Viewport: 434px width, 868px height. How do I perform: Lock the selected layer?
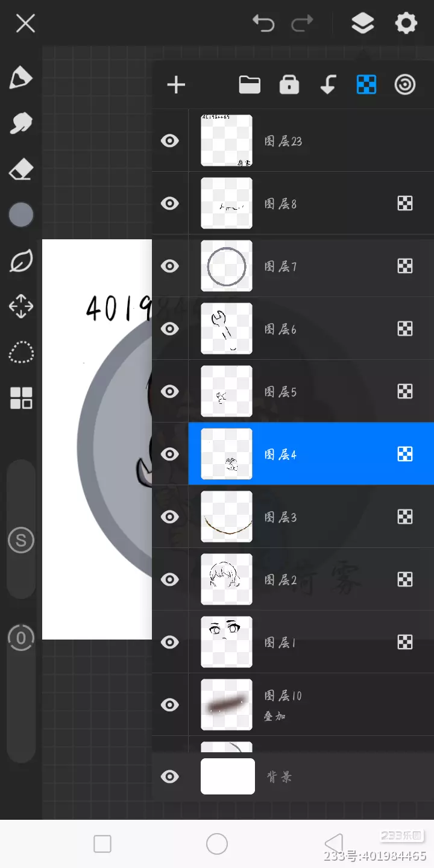(289, 85)
